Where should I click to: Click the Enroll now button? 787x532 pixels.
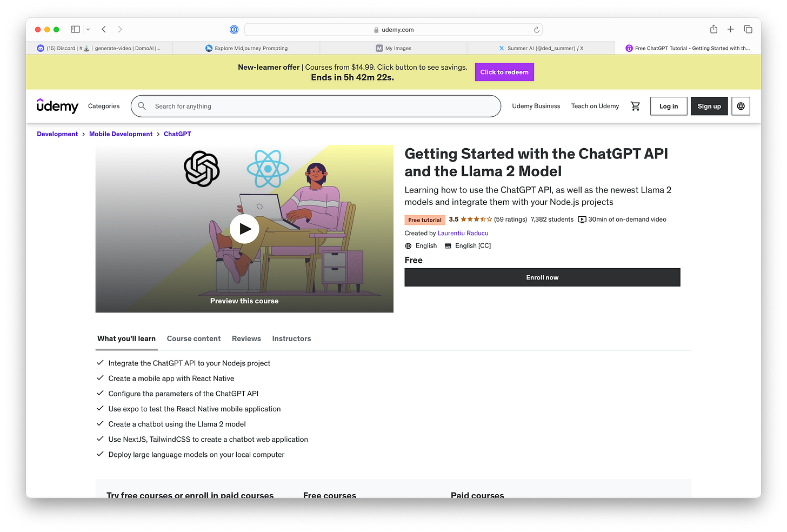542,277
